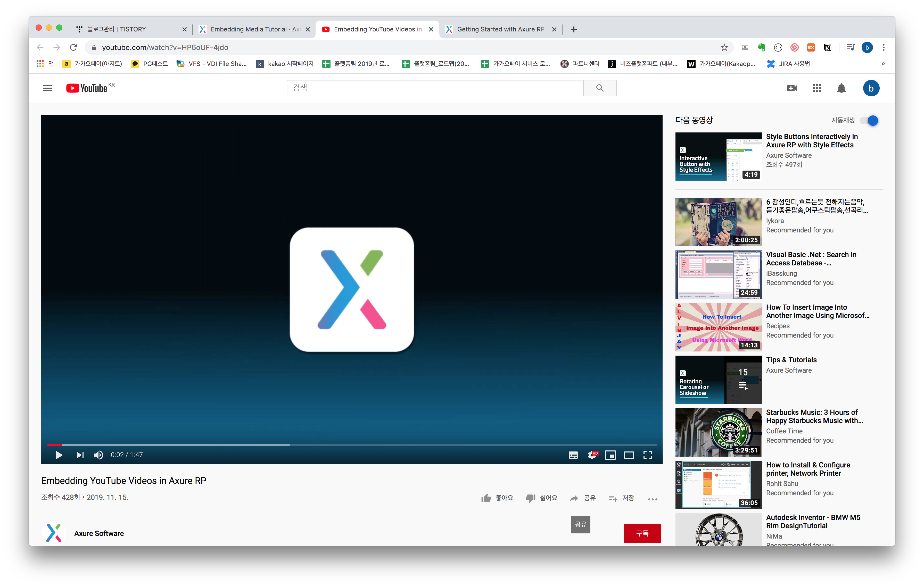Click the create video camera icon
This screenshot has width=924, height=587.
(x=792, y=88)
